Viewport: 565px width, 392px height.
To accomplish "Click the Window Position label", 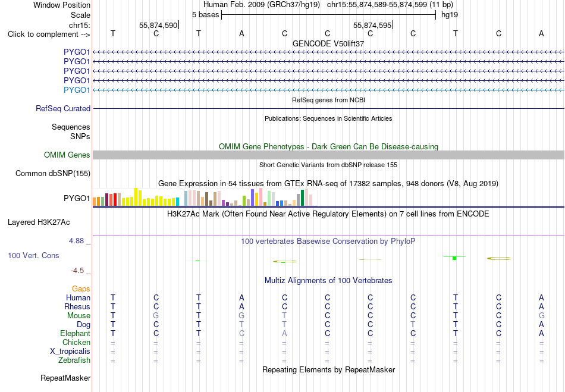I will pos(62,5).
